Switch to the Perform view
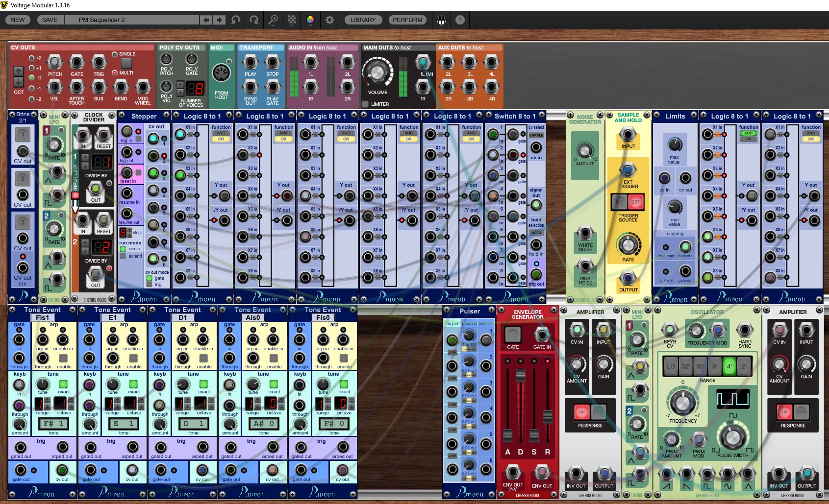The height and width of the screenshot is (504, 829). pos(407,20)
